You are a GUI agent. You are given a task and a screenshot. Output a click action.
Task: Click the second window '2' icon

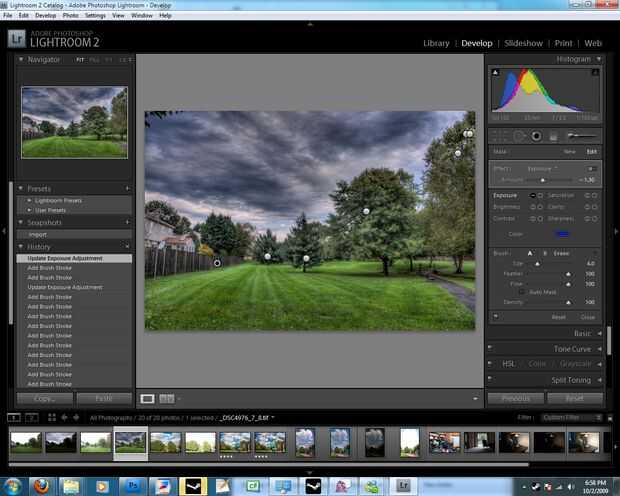(x=32, y=417)
